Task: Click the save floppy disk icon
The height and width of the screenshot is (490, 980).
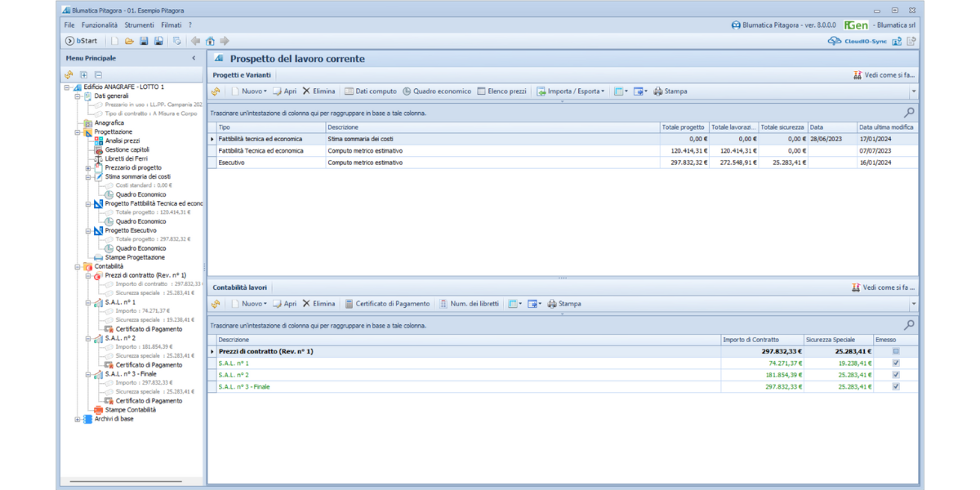Action: (144, 41)
